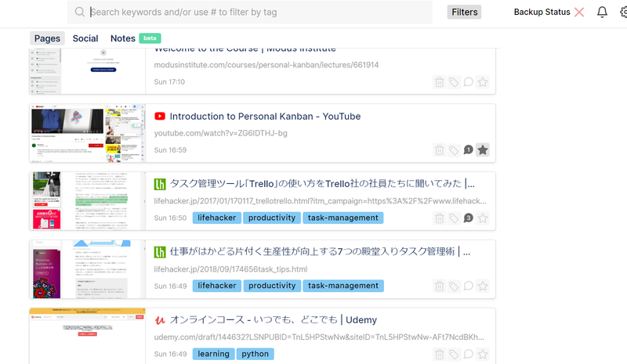
Task: Open the comment on the YouTube Kanban entry
Action: point(468,150)
